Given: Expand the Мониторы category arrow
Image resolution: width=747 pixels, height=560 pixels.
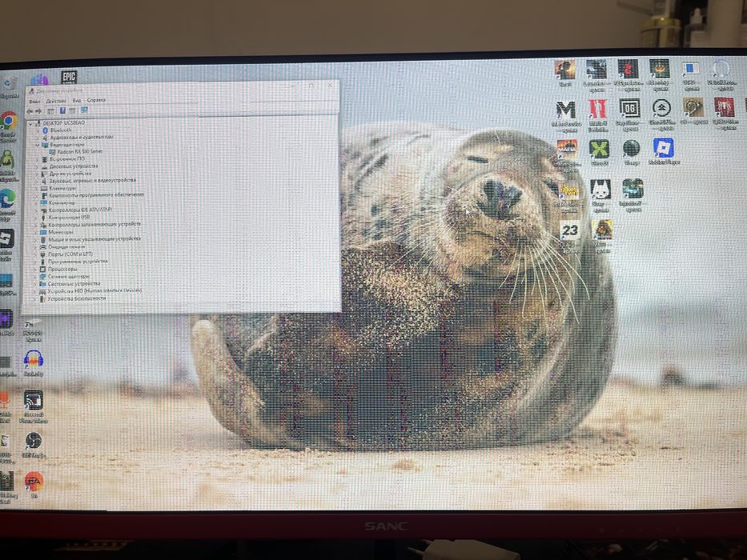Looking at the screenshot, I should tap(36, 232).
